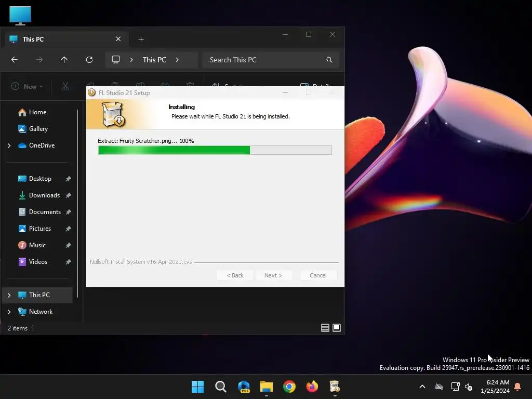Click the pin icon next to Music
532x399 pixels.
[x=68, y=245]
